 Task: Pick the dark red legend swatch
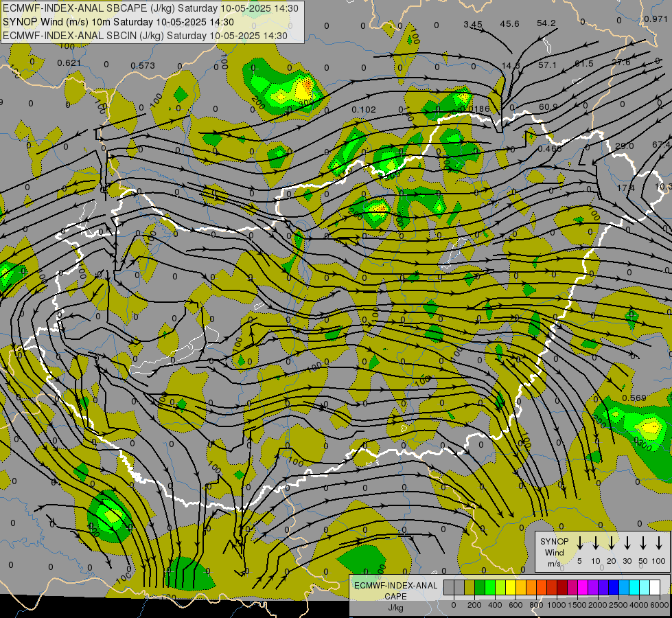(x=563, y=587)
